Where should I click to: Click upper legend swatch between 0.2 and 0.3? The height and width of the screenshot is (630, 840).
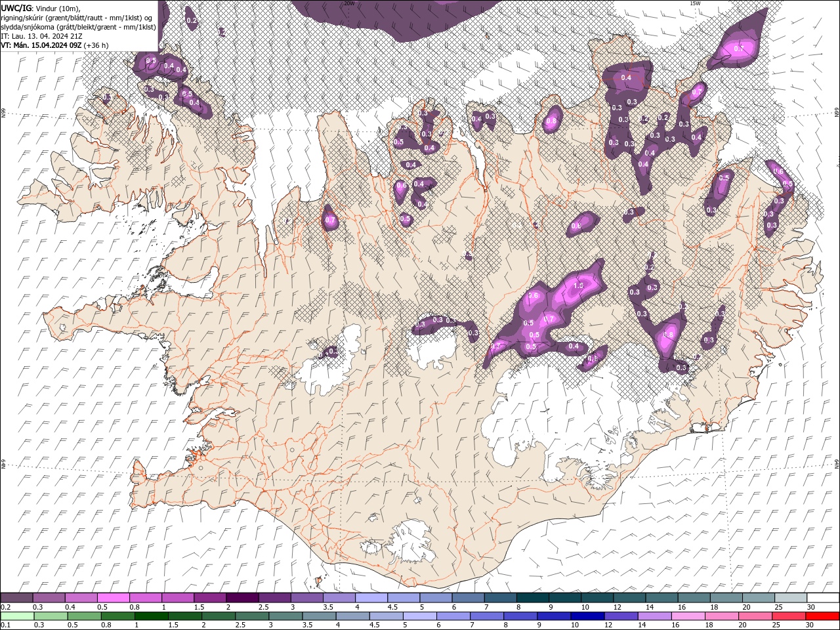(x=16, y=598)
